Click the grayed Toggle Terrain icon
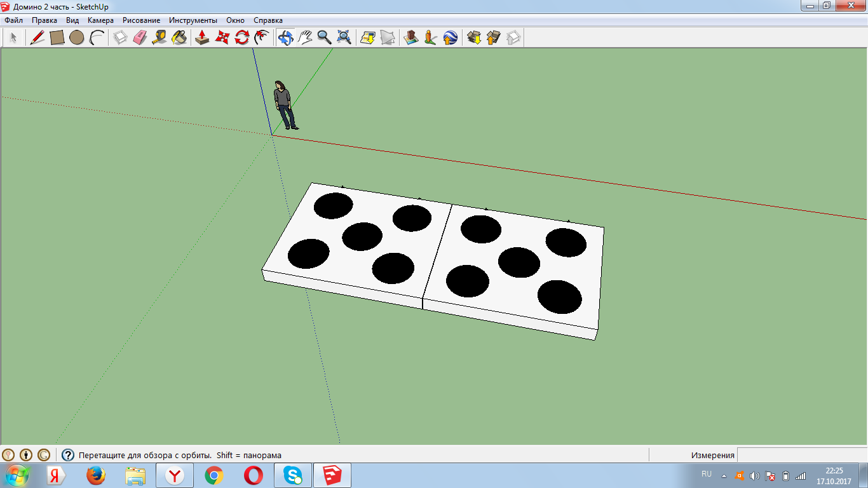The width and height of the screenshot is (868, 488). pos(388,38)
